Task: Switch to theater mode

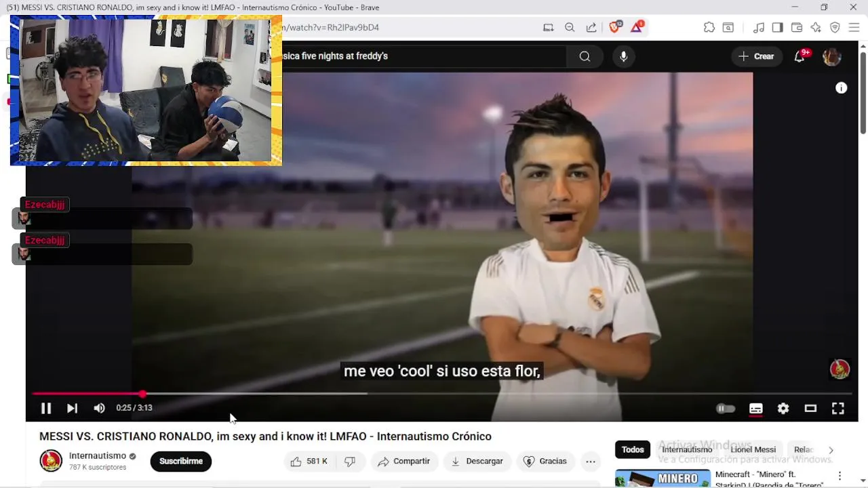Action: 810,408
